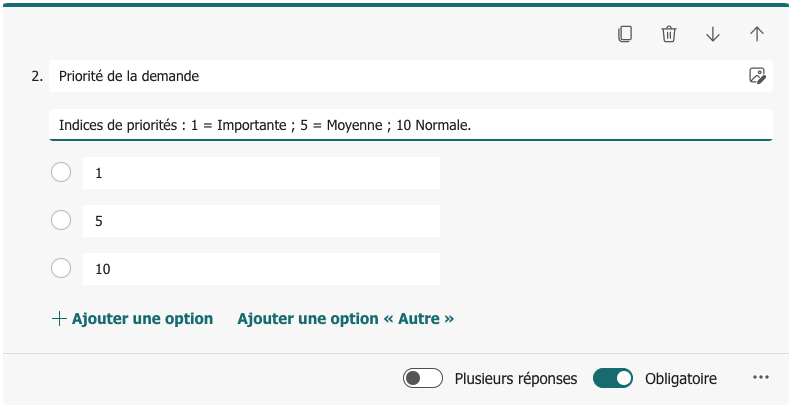Move the question down with the arrow

point(713,34)
